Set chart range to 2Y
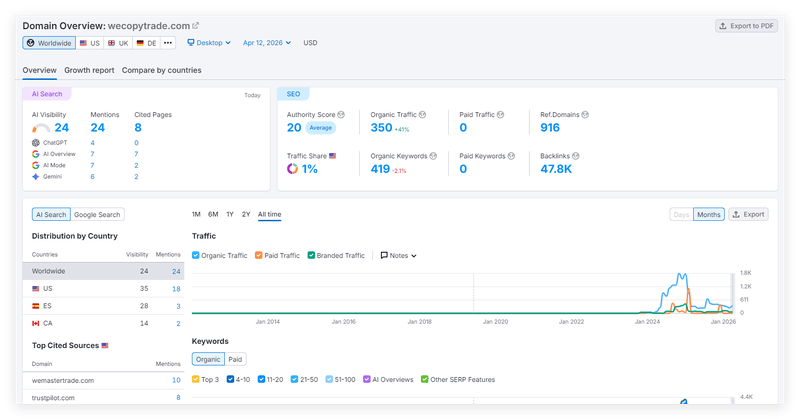Viewport: 800px width, 419px height. click(x=246, y=214)
